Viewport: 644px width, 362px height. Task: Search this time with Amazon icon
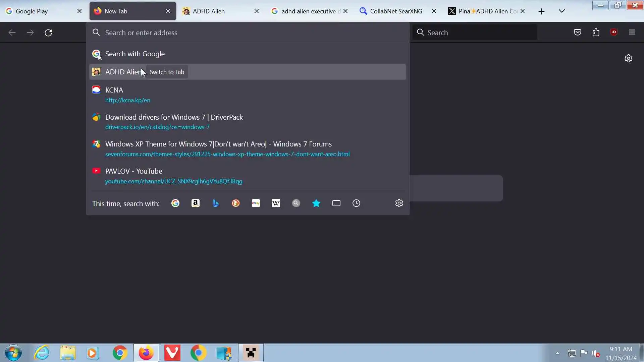click(196, 203)
